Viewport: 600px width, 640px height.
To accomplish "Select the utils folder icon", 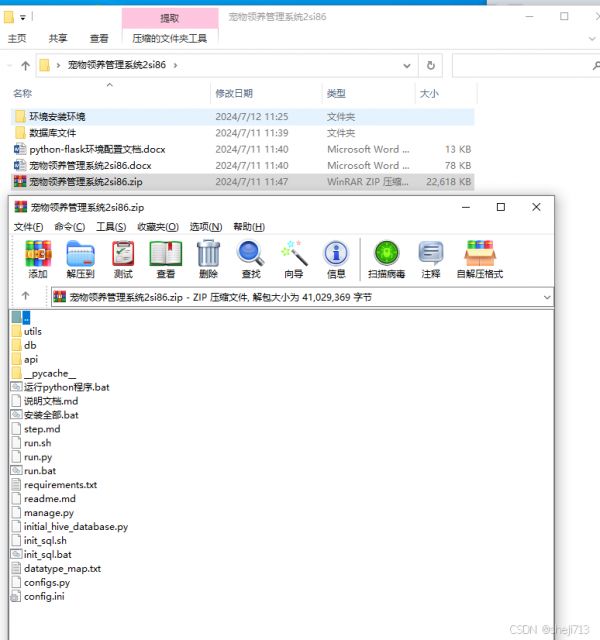I will click(x=16, y=331).
